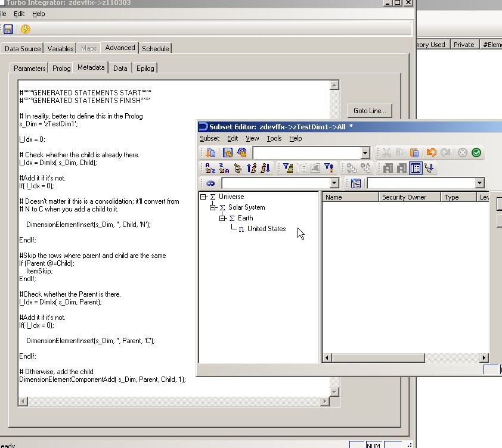Click the Reload Subset icon
Image resolution: width=502 pixels, height=448 pixels.
click(242, 153)
